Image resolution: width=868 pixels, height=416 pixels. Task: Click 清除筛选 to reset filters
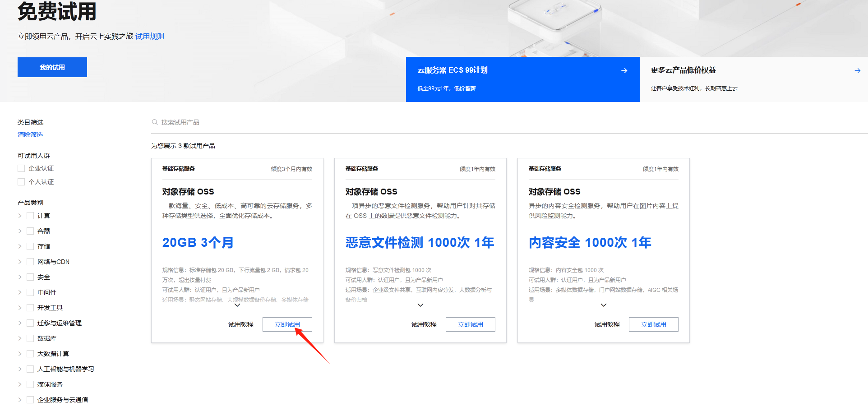pos(30,134)
